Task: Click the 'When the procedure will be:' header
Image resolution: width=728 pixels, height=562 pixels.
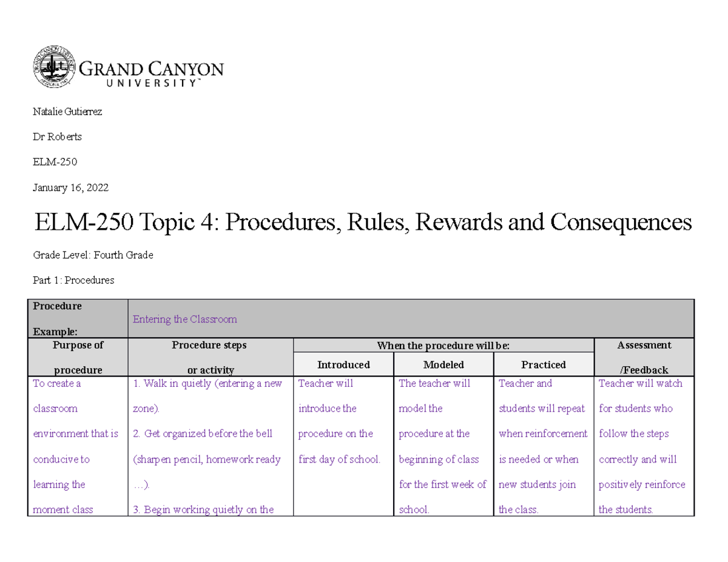Action: tap(443, 346)
